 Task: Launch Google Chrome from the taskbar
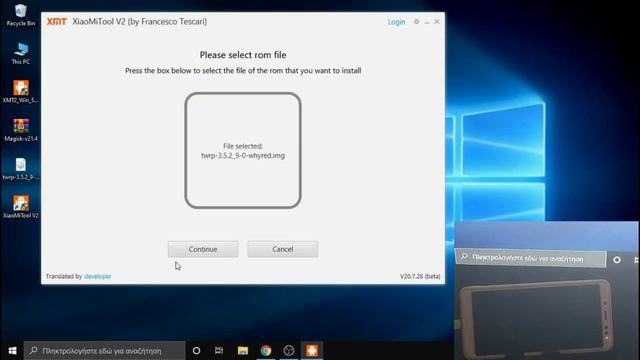pyautogui.click(x=266, y=351)
